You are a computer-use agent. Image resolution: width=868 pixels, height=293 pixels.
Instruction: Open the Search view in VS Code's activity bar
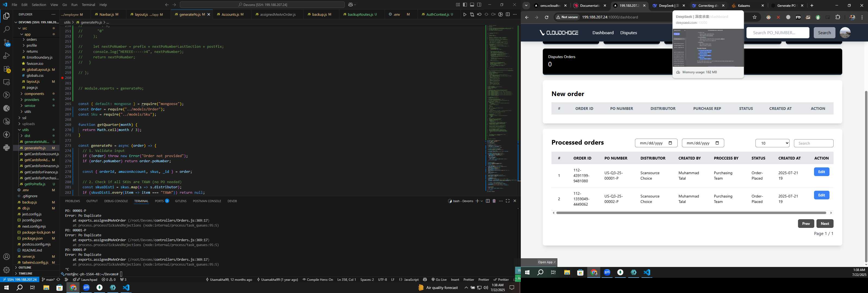tap(7, 29)
